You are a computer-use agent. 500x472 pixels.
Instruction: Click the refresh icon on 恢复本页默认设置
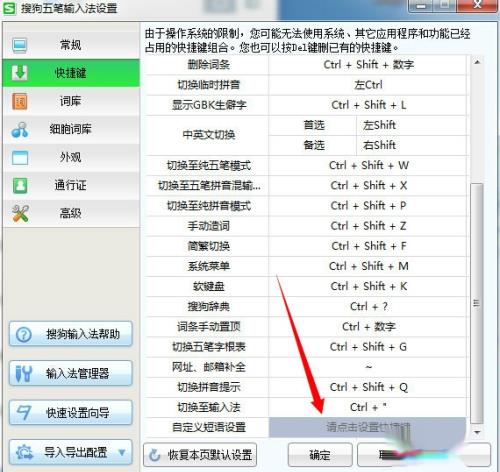point(154,455)
